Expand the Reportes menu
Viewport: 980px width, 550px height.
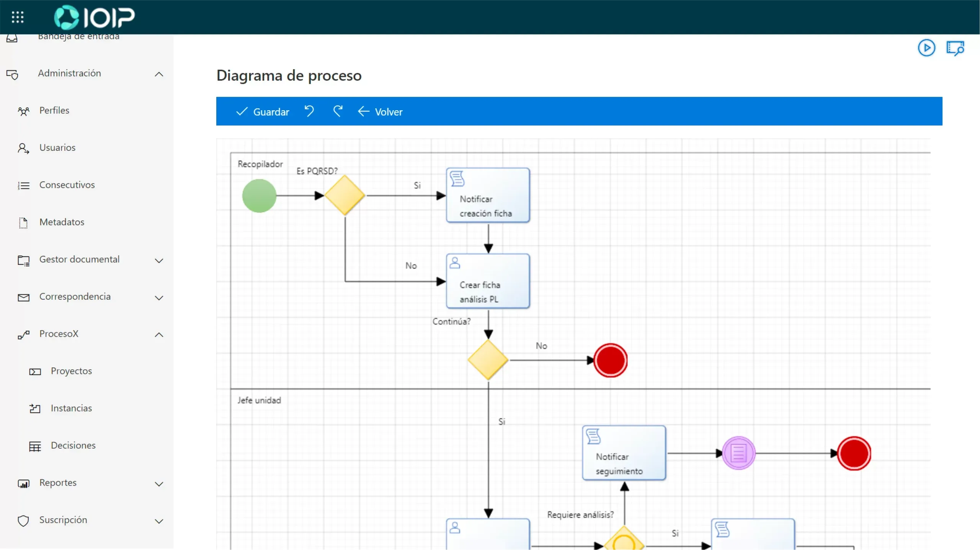pyautogui.click(x=159, y=484)
